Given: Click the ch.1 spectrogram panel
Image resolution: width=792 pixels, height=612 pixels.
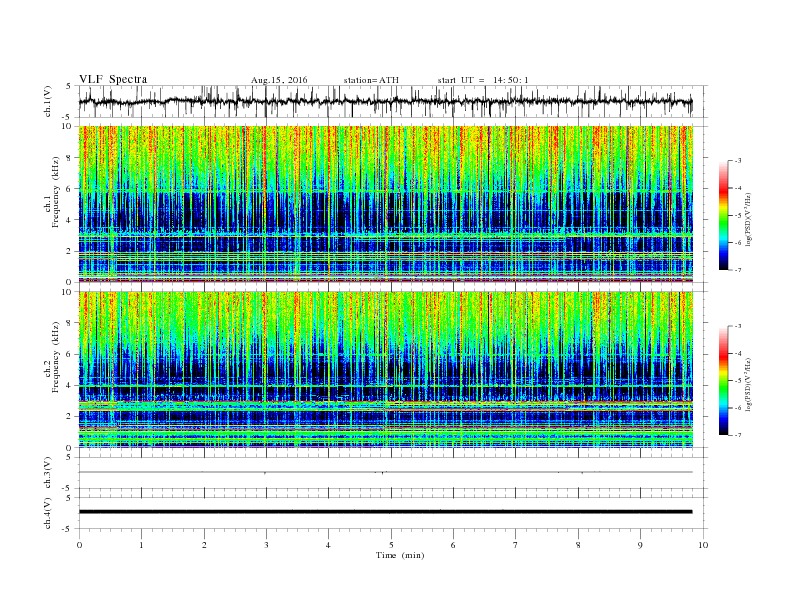Looking at the screenshot, I should pos(385,204).
